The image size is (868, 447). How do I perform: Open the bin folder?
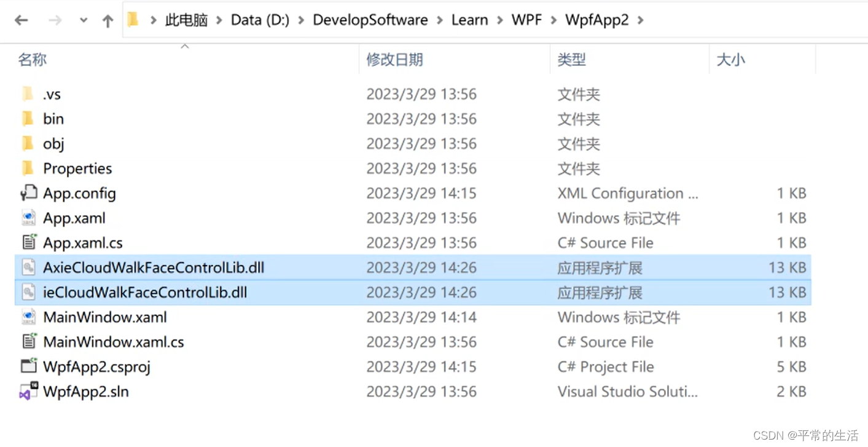pos(53,119)
